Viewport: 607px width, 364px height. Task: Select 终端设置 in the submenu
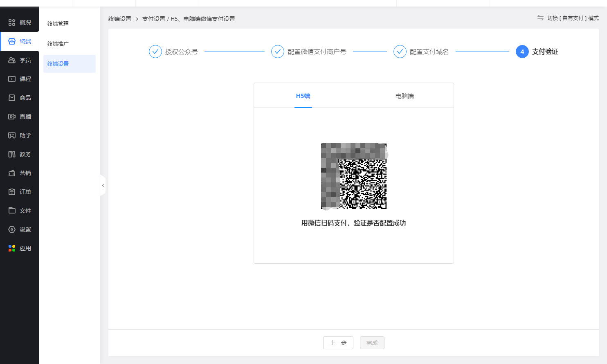tap(70, 64)
